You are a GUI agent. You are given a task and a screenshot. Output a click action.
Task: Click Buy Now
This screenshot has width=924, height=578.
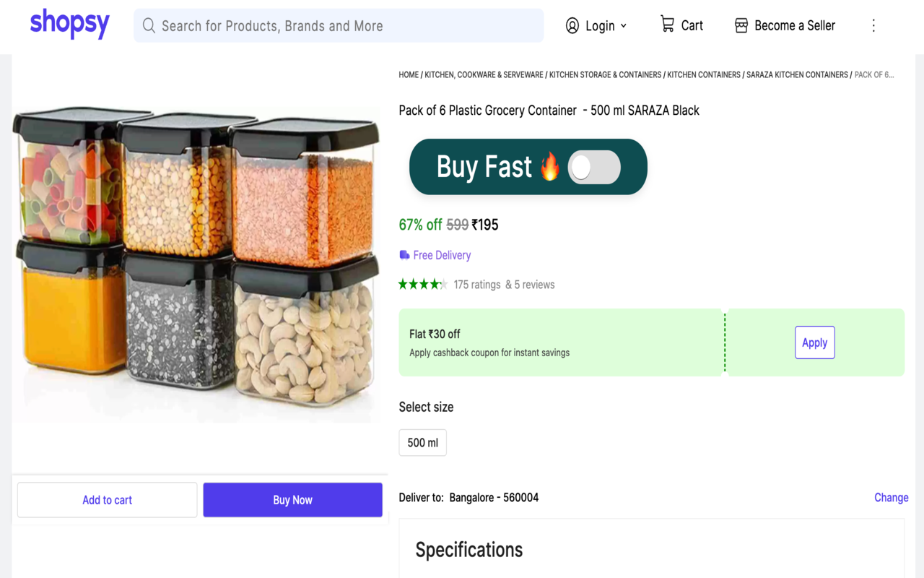pyautogui.click(x=292, y=499)
